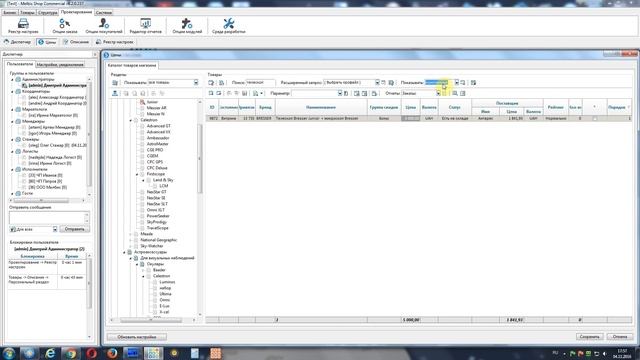Open Opera from the taskbar
The width and height of the screenshot is (640, 360).
91,353
